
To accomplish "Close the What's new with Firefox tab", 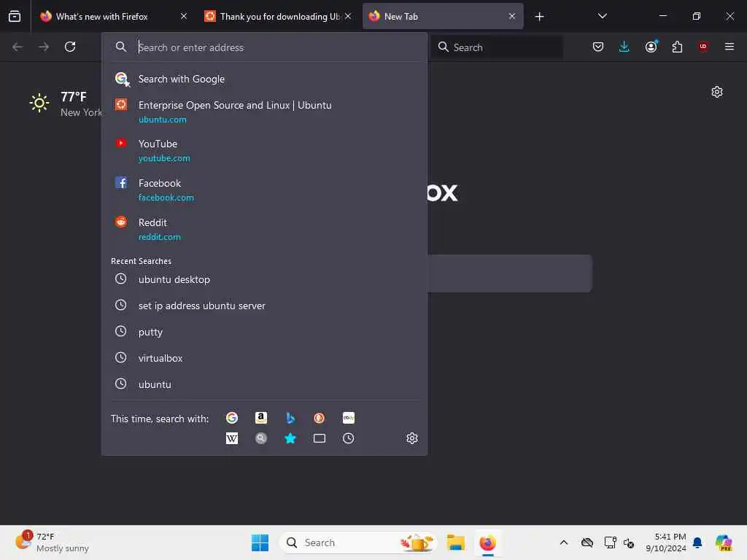I will (183, 16).
